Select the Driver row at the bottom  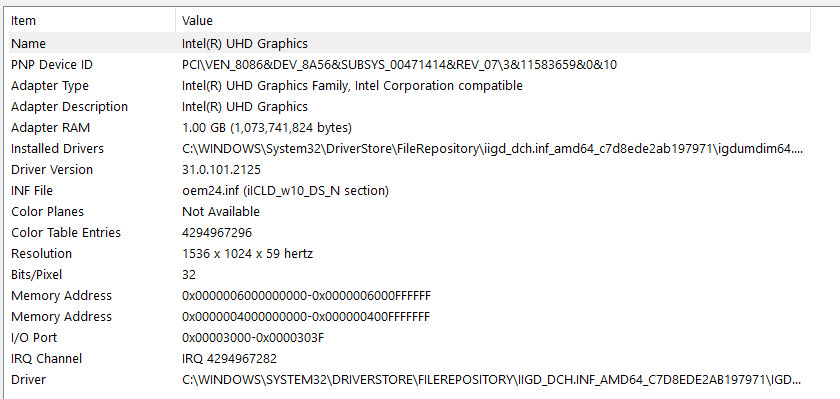tap(410, 380)
